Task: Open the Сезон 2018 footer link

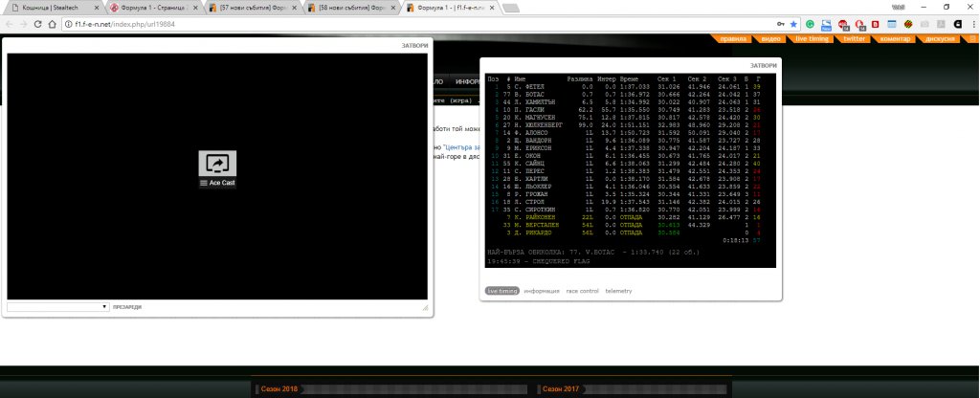Action: (278, 388)
